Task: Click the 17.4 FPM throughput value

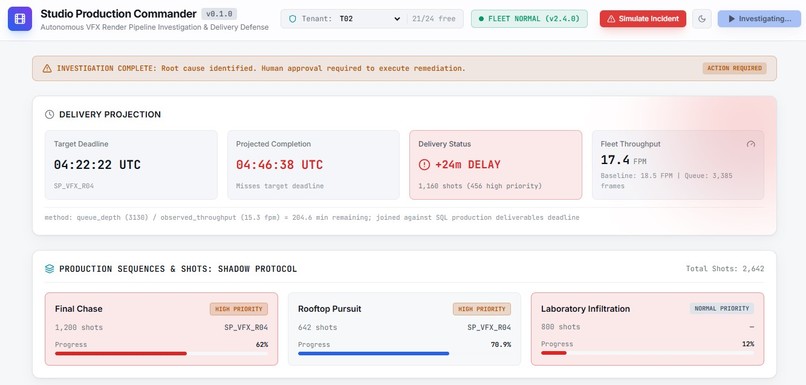Action: [623, 160]
